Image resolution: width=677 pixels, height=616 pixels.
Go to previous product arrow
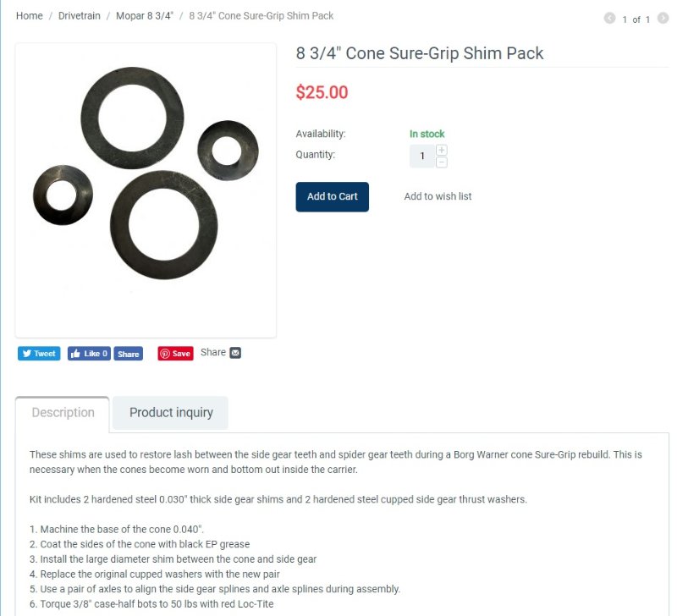[609, 19]
